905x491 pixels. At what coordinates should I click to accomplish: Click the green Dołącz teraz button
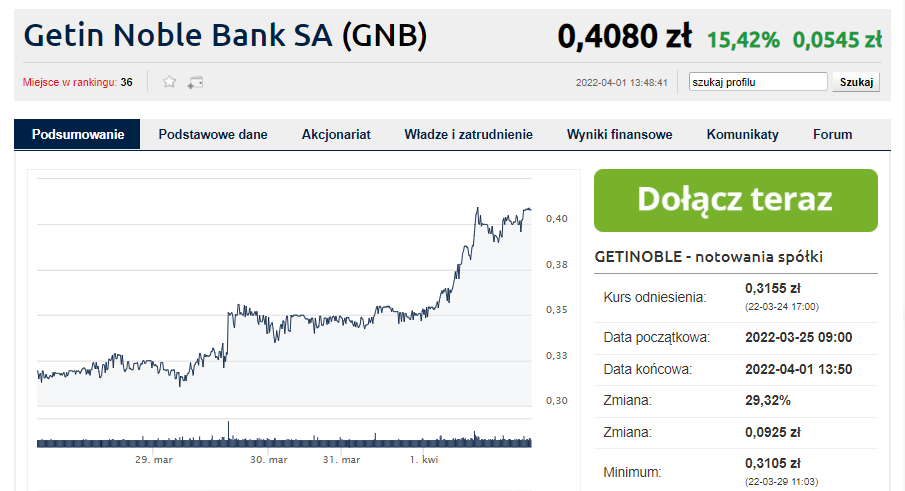coord(735,200)
